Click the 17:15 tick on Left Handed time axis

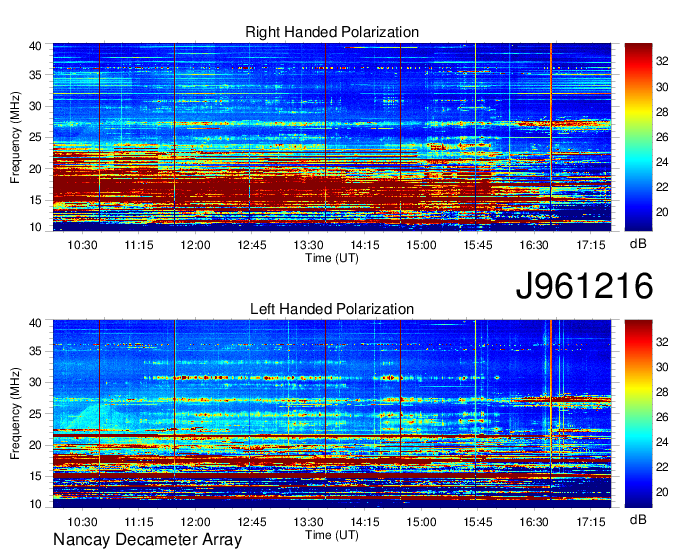(x=591, y=522)
